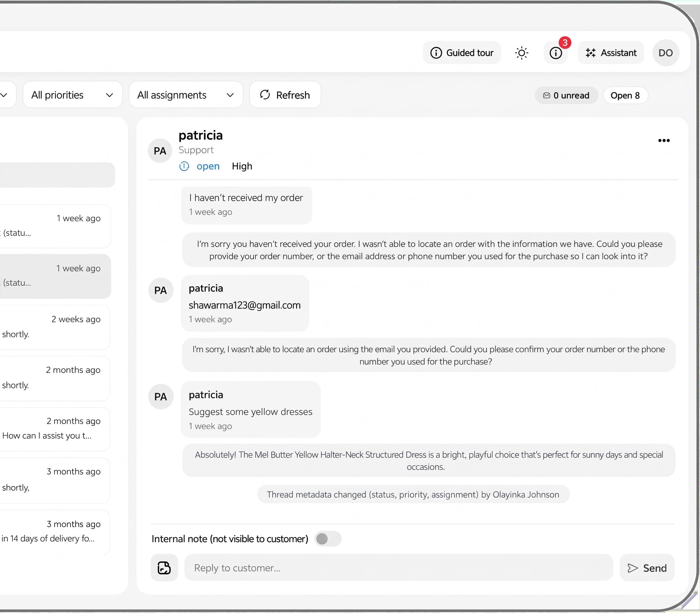Click 'I haven't received my order' message

pos(246,205)
